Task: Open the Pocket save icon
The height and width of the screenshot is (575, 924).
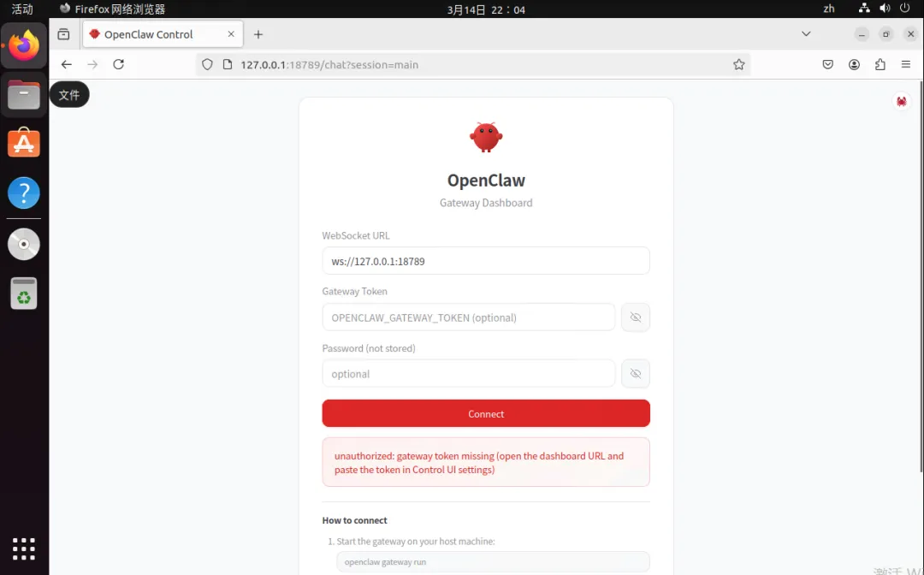Action: (x=828, y=65)
